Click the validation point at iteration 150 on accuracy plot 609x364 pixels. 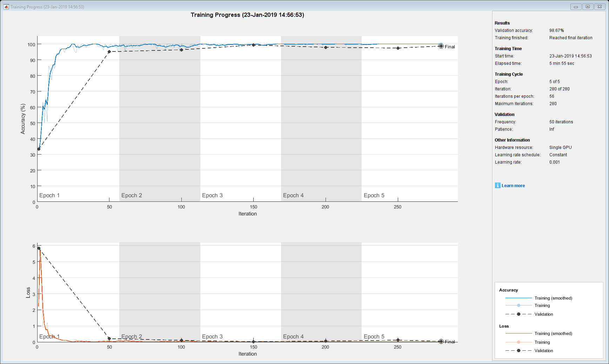pos(253,45)
